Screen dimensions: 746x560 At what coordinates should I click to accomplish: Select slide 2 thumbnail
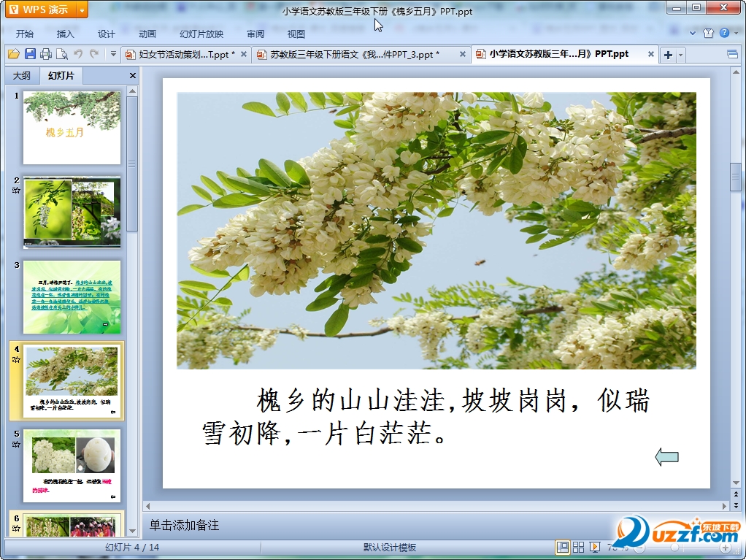pyautogui.click(x=72, y=212)
